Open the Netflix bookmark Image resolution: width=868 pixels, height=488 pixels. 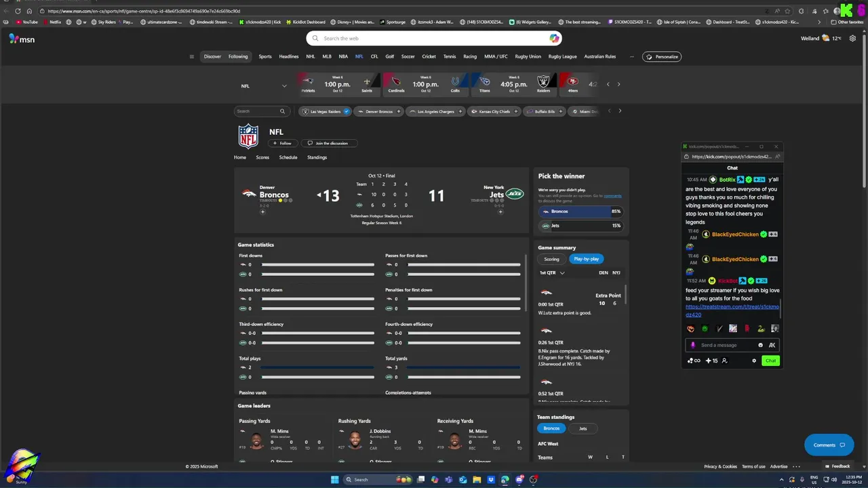52,22
